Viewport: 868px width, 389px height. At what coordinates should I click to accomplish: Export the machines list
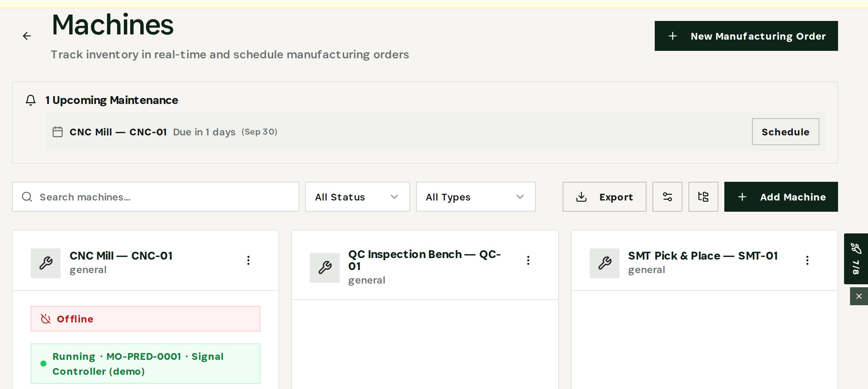pos(605,197)
